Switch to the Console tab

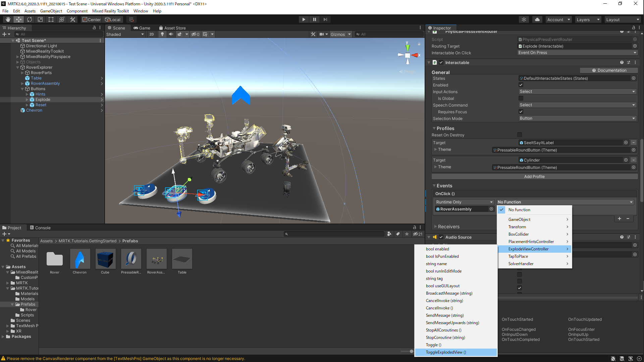click(40, 228)
